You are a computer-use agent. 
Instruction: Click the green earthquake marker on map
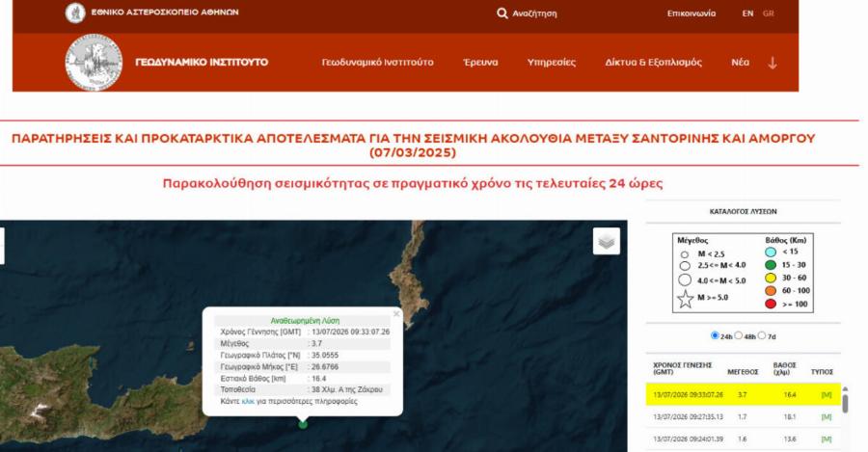click(x=303, y=424)
